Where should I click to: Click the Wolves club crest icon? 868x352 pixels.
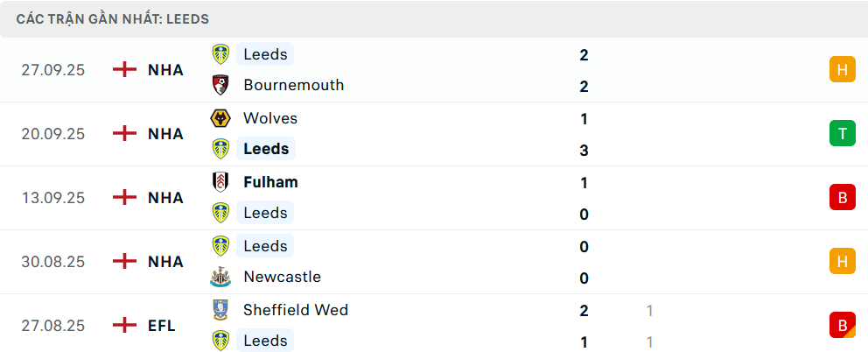(220, 118)
